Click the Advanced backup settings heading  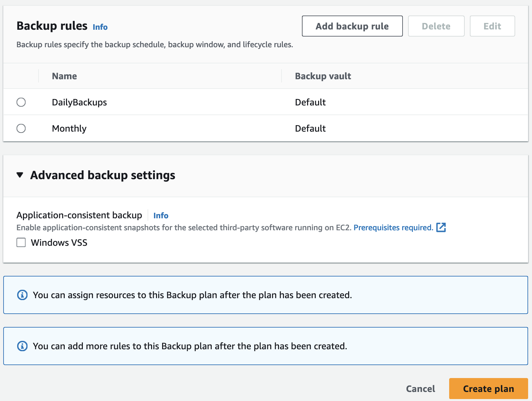tap(103, 175)
